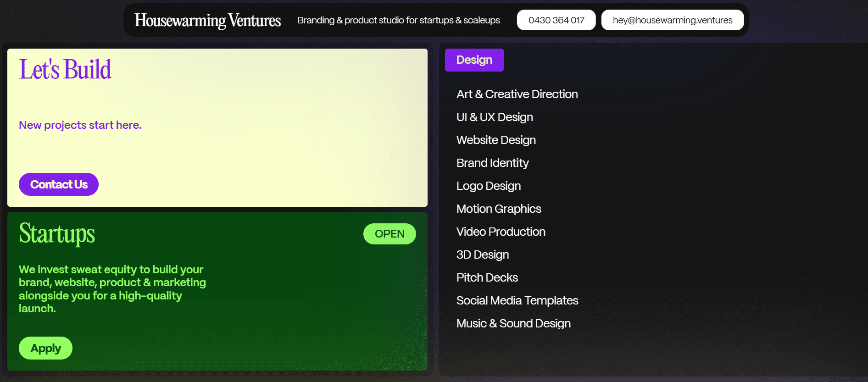This screenshot has height=382, width=868.
Task: Open Motion Graphics service
Action: click(499, 209)
